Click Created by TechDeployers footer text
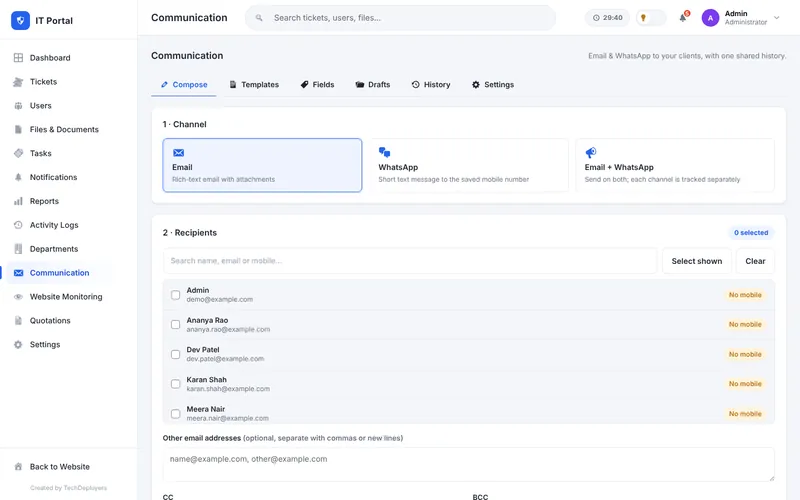Screen dimensions: 800x500 [x=68, y=488]
